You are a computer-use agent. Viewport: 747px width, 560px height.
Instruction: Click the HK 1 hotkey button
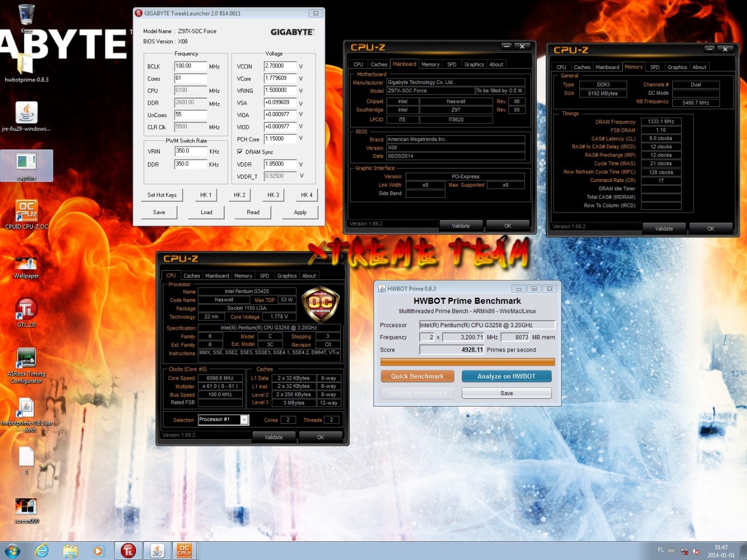pos(206,195)
